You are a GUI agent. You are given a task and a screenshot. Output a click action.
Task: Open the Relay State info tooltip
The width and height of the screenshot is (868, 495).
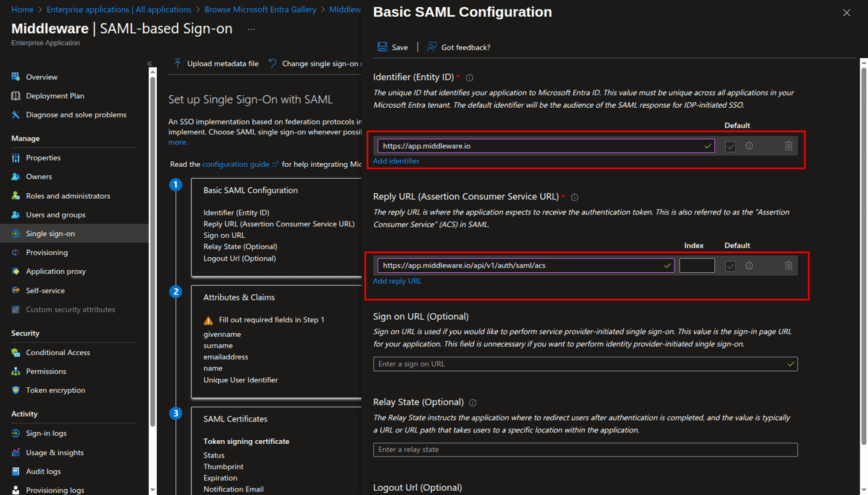click(x=473, y=402)
